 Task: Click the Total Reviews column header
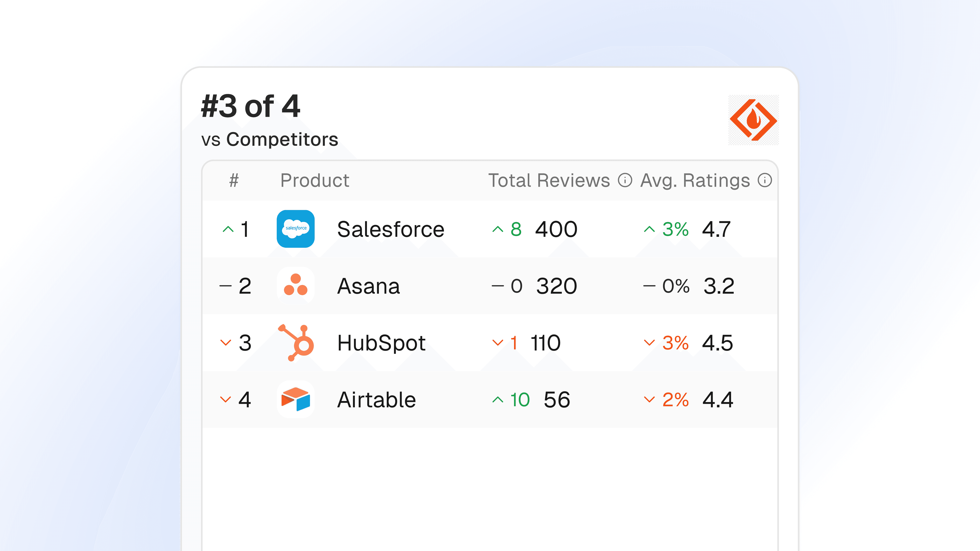[549, 180]
